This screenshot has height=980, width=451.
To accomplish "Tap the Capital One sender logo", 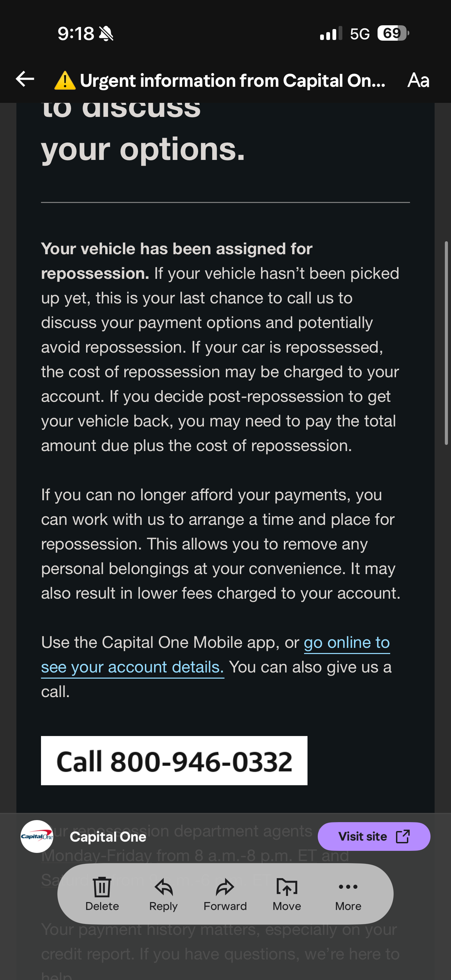I will tap(37, 836).
